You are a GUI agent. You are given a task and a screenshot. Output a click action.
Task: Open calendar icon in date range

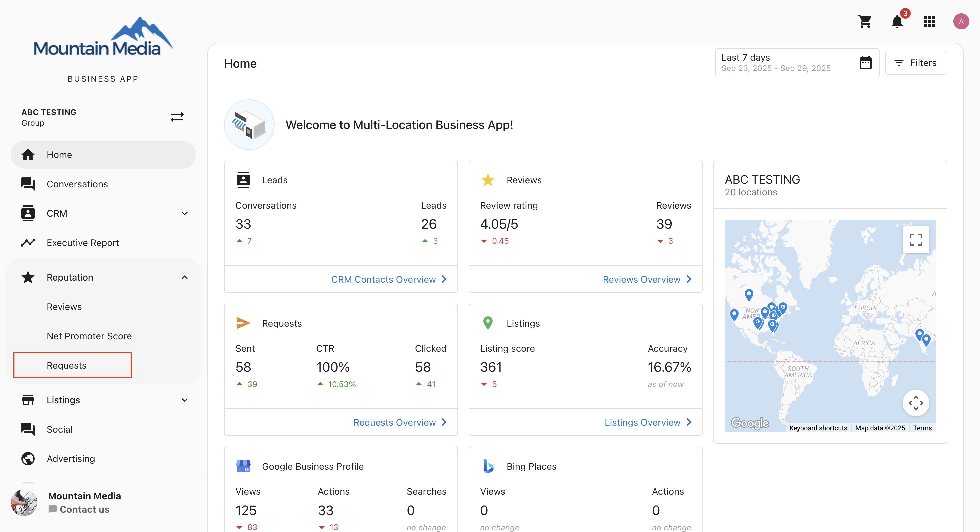point(865,63)
